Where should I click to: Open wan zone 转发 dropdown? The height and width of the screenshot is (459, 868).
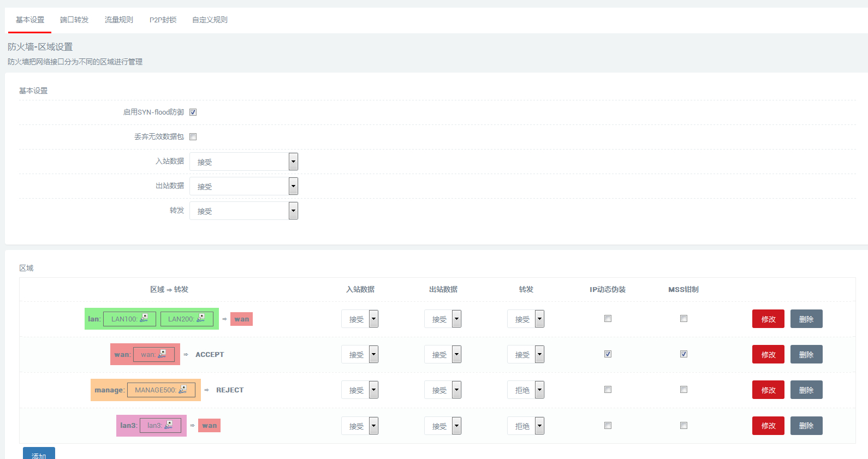pyautogui.click(x=526, y=354)
